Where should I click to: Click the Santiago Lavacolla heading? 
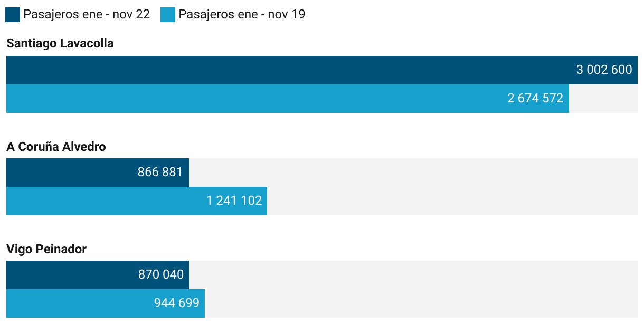[60, 44]
